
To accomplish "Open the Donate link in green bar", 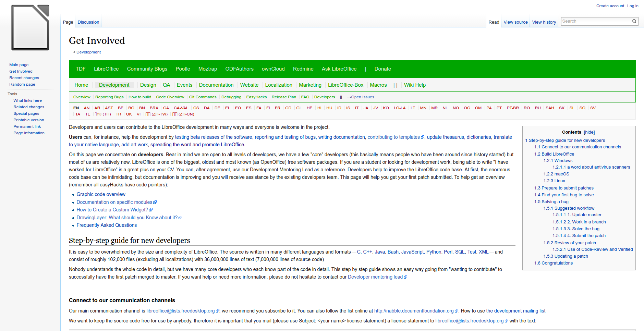I will pyautogui.click(x=382, y=69).
